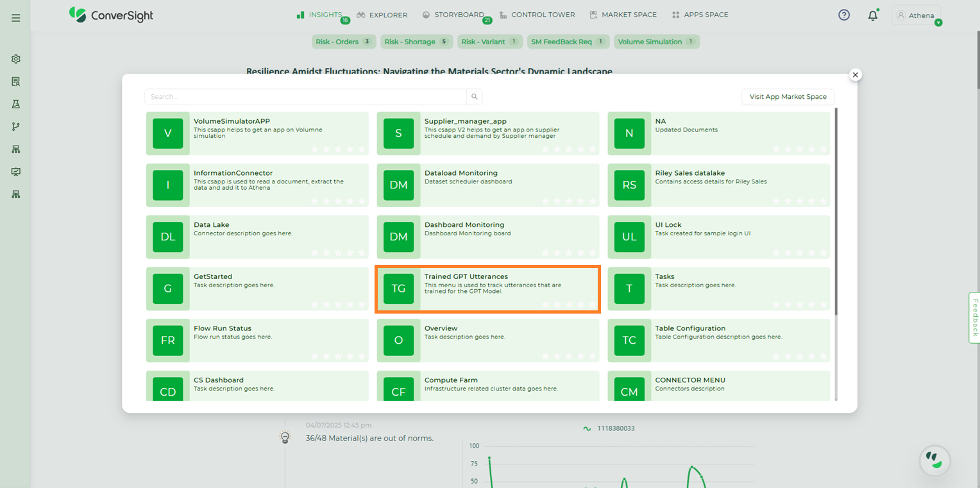Image resolution: width=980 pixels, height=488 pixels.
Task: Close the apps dialog with the X
Action: point(855,74)
